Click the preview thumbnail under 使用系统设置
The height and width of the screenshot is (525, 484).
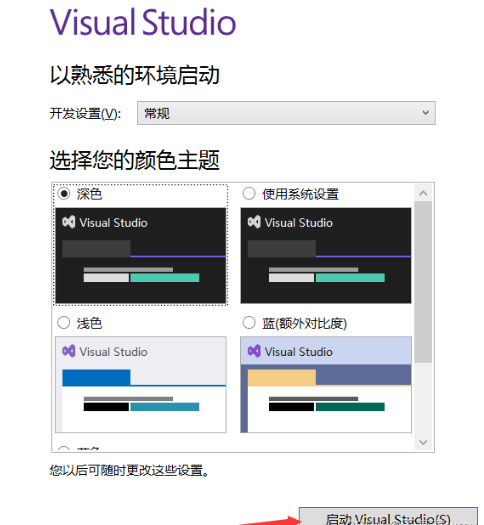click(x=326, y=256)
